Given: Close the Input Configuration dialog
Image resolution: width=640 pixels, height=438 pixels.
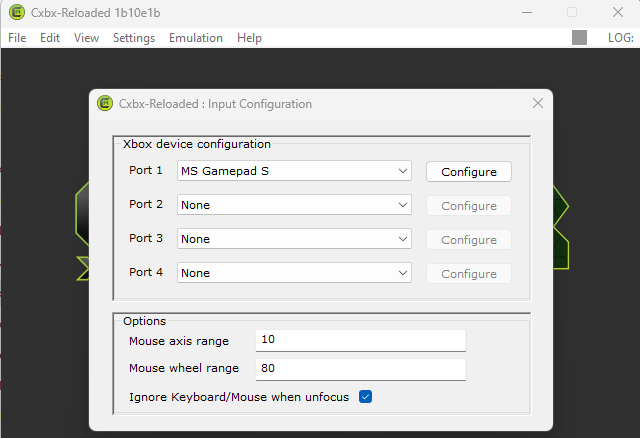Looking at the screenshot, I should pos(537,103).
